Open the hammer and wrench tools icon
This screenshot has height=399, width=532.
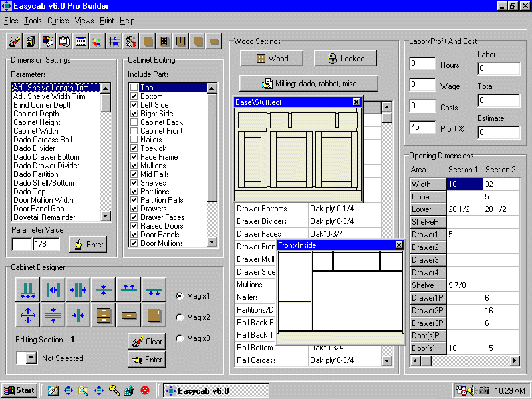click(130, 41)
